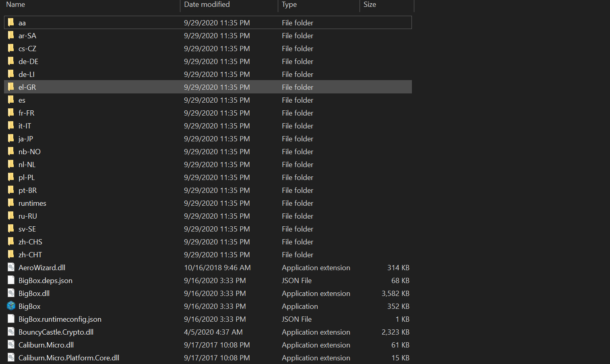Viewport: 610px width, 364px height.
Task: Click the 'Application' type cell of BigBox
Action: pos(300,306)
